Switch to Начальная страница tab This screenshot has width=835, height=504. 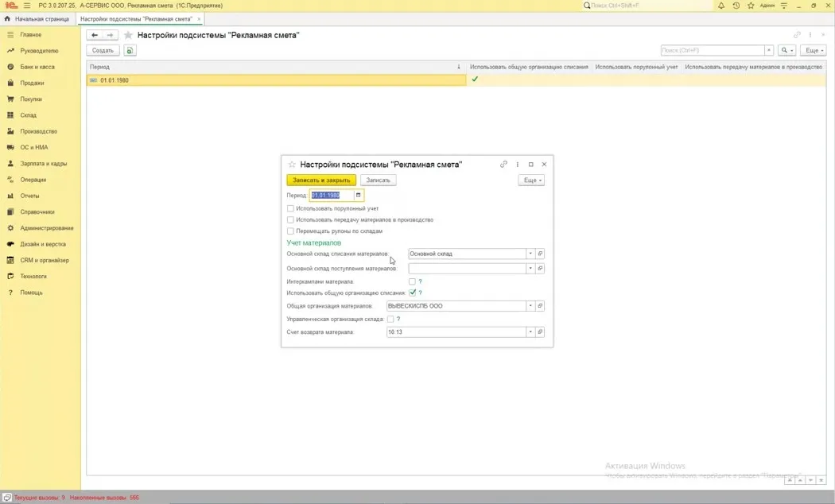tap(37, 19)
